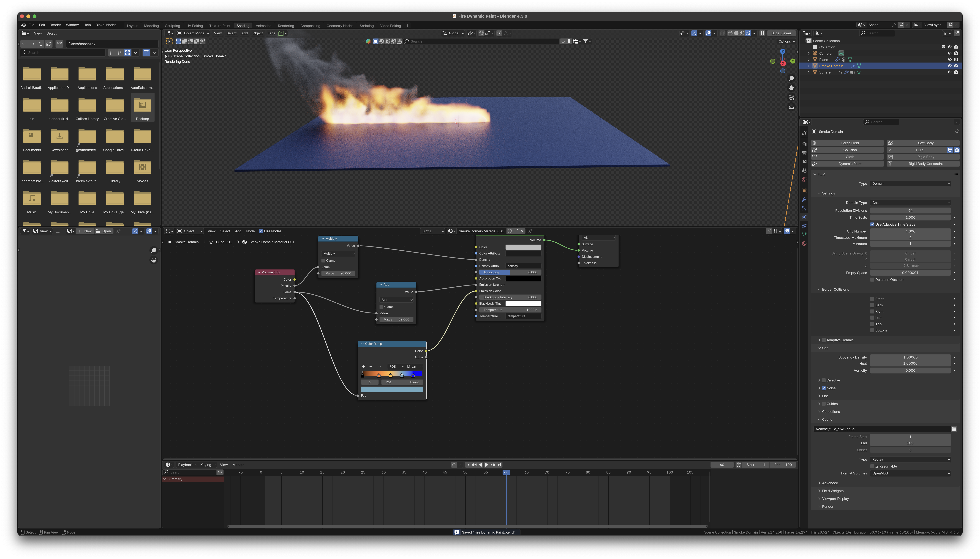
Task: Pause the viewport render preview
Action: 762,33
